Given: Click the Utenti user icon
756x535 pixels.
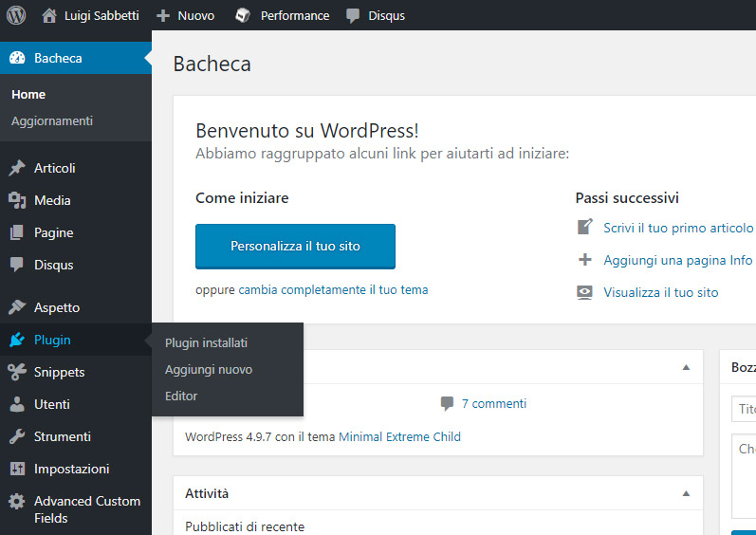Looking at the screenshot, I should point(17,404).
